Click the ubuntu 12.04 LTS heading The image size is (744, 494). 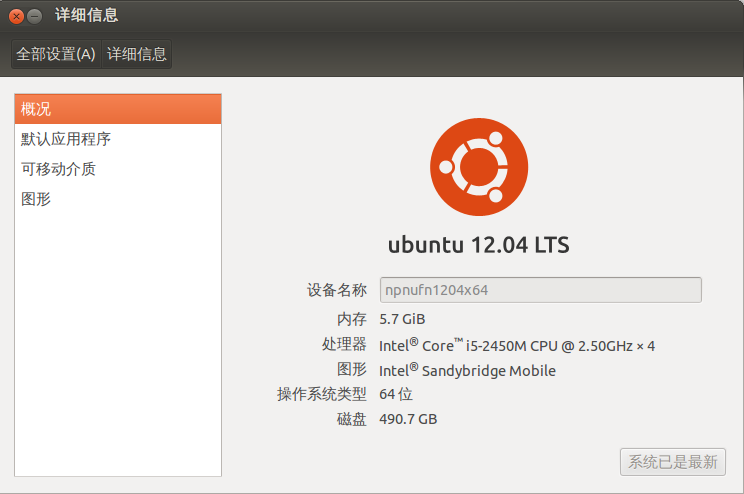[x=478, y=245]
